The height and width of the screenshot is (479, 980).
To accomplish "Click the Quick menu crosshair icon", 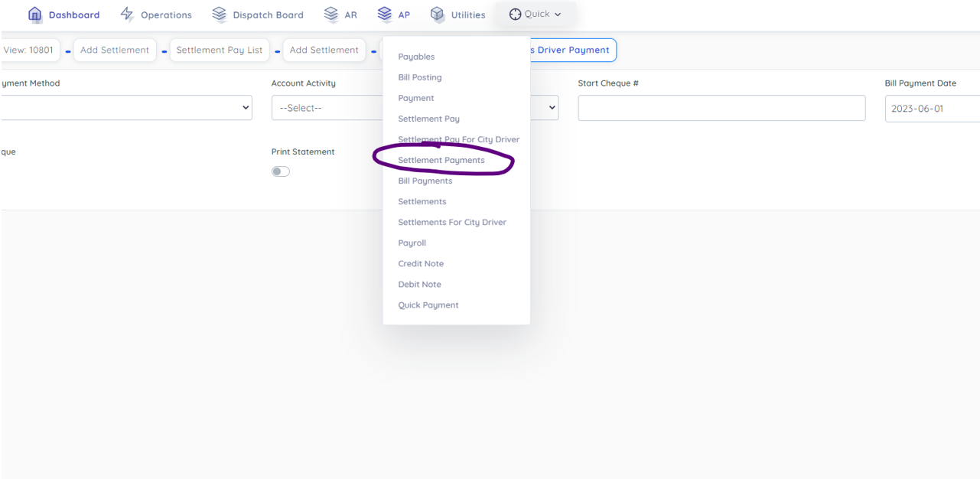I will pos(515,15).
